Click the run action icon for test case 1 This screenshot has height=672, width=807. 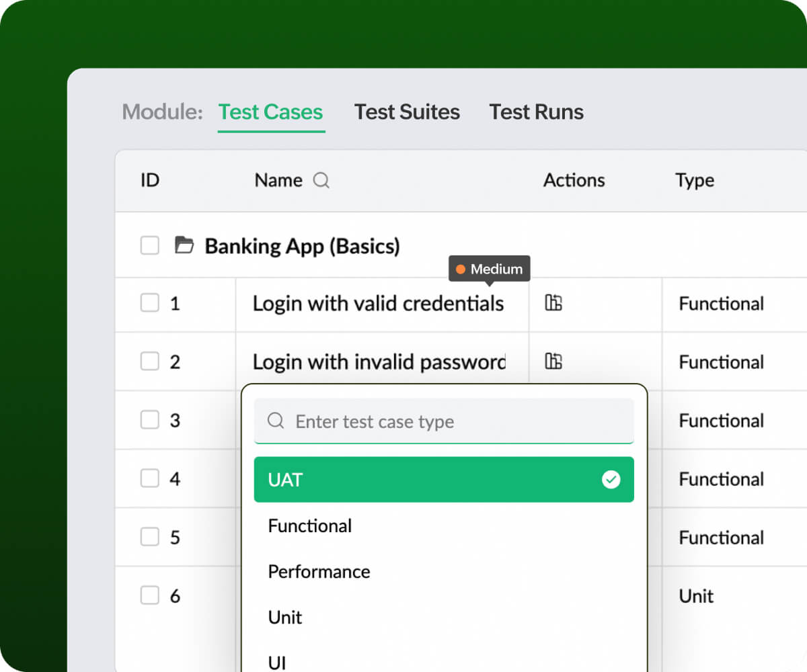553,304
